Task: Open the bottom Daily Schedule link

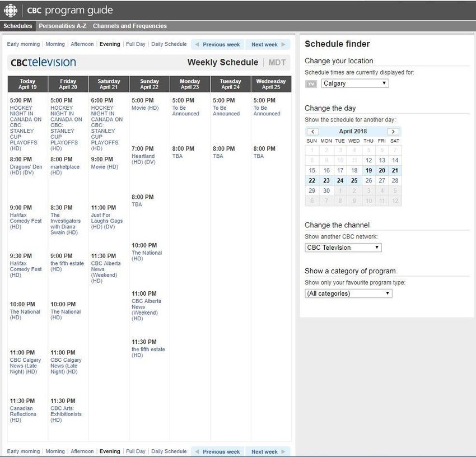Action: click(169, 451)
